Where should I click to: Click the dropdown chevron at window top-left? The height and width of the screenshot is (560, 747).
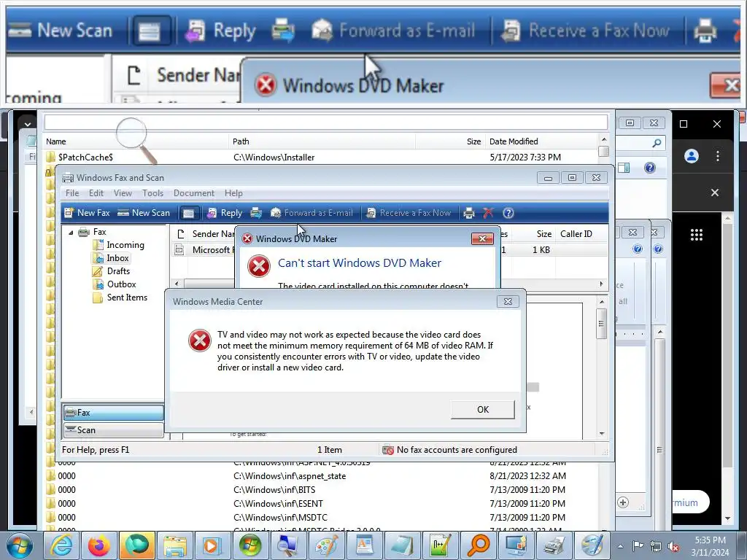pyautogui.click(x=28, y=124)
